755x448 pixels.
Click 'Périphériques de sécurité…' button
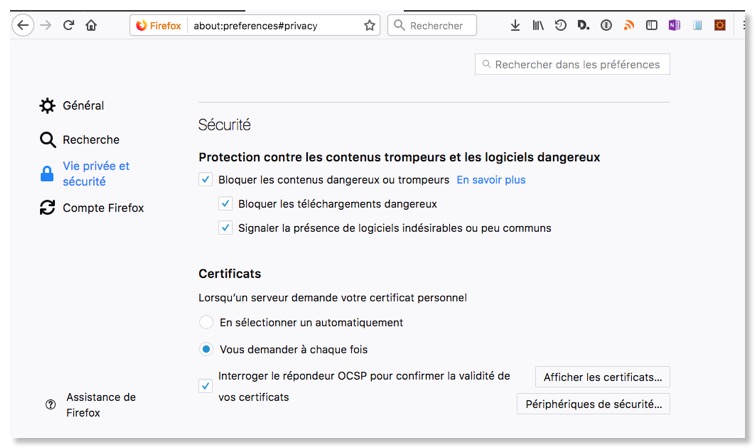click(593, 404)
